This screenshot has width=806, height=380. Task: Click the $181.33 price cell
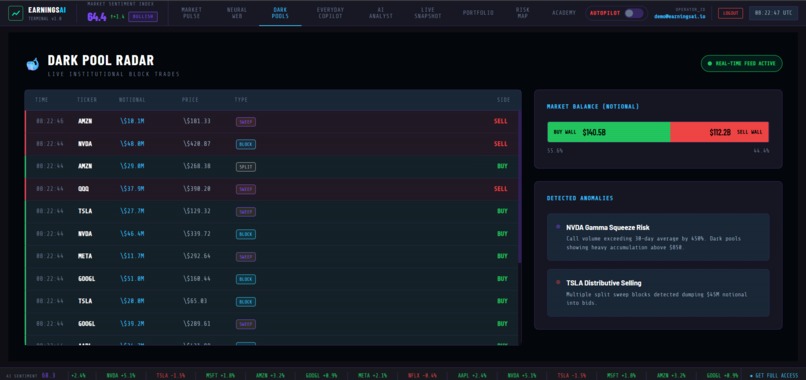pos(197,121)
